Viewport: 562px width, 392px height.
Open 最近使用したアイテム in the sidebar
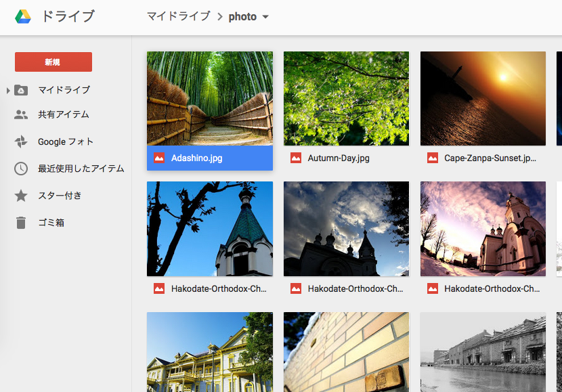pos(81,169)
